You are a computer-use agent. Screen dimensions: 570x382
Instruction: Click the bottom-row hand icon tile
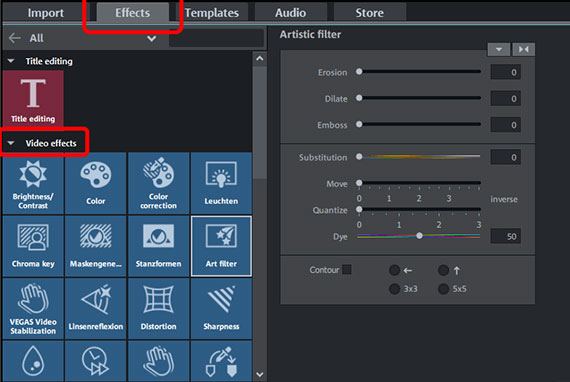158,361
